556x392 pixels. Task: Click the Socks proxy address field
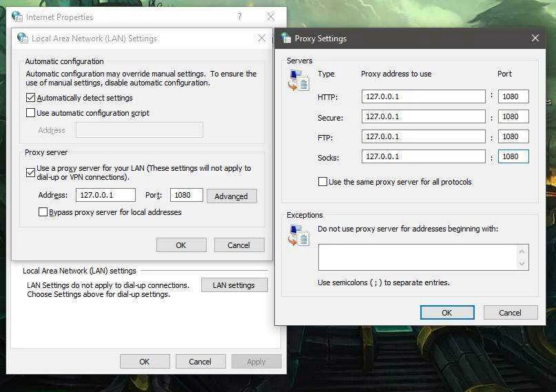click(x=424, y=156)
